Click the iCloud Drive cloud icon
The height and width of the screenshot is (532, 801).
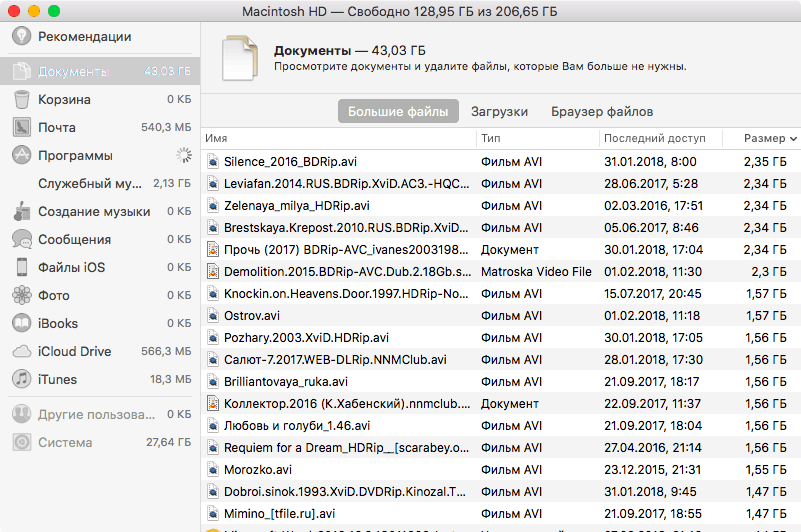(21, 351)
